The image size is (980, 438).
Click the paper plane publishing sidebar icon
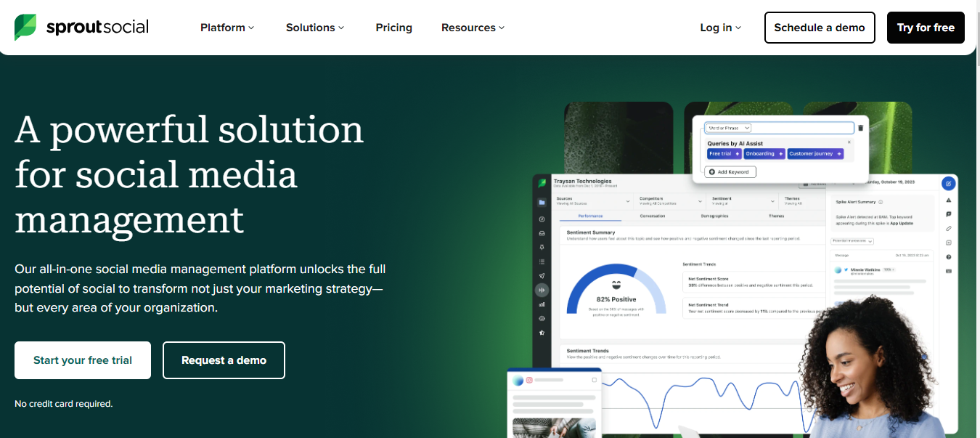click(x=542, y=276)
